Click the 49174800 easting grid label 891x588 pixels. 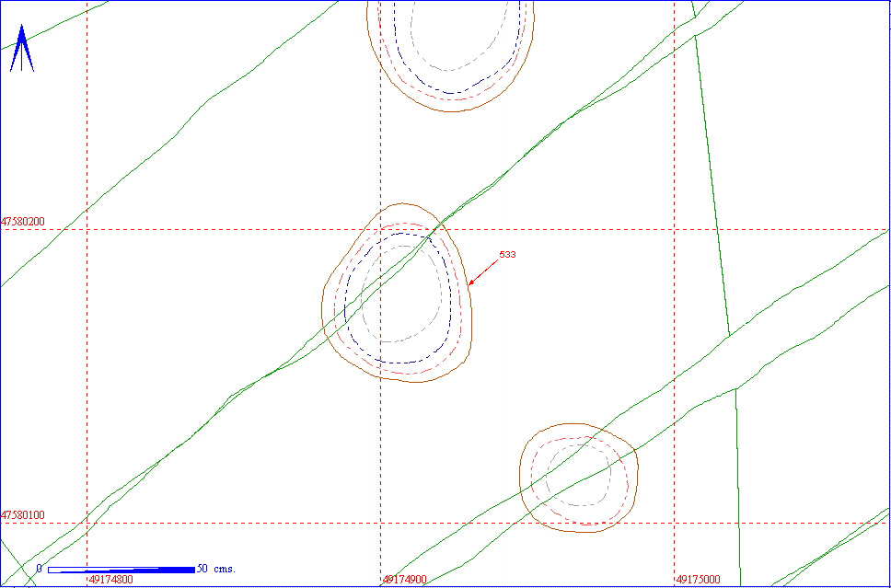pos(110,580)
